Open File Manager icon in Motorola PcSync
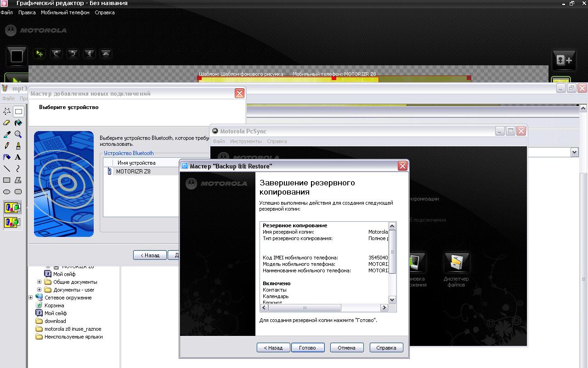Viewport: 588px width, 368px height. (x=456, y=270)
